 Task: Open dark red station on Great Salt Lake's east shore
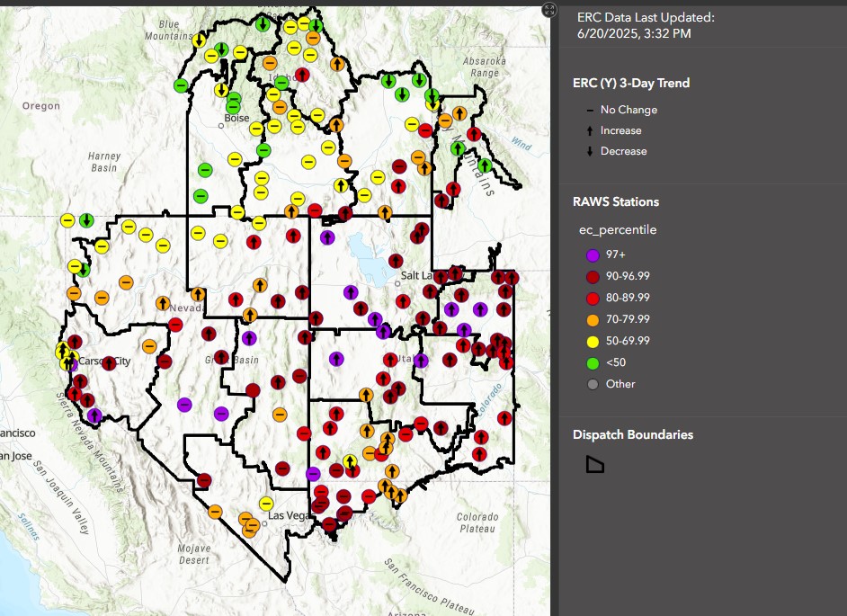[x=396, y=261]
